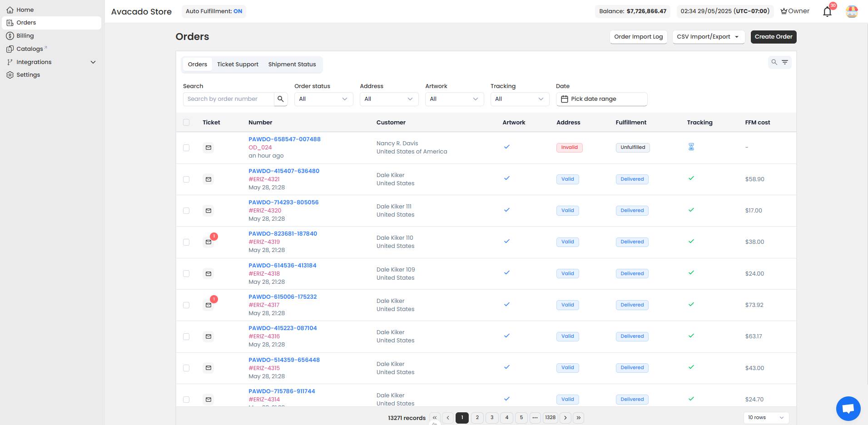This screenshot has width=868, height=425.
Task: Click the Home icon in sidebar
Action: click(x=10, y=10)
